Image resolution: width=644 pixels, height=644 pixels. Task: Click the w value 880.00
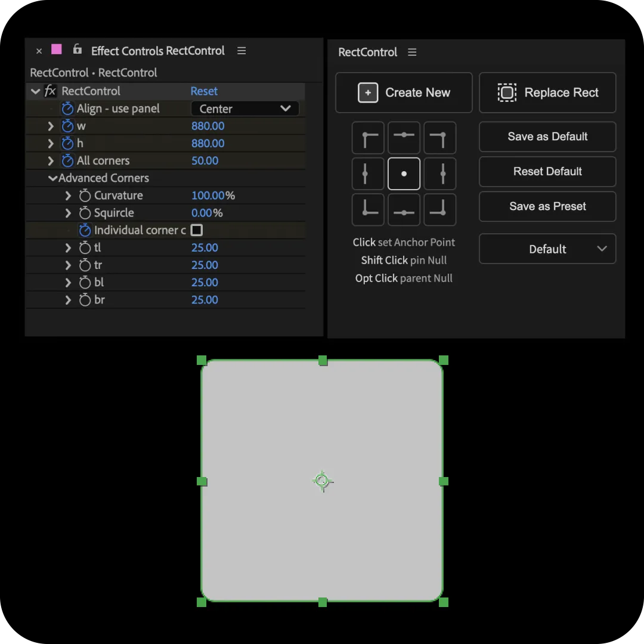(x=208, y=126)
